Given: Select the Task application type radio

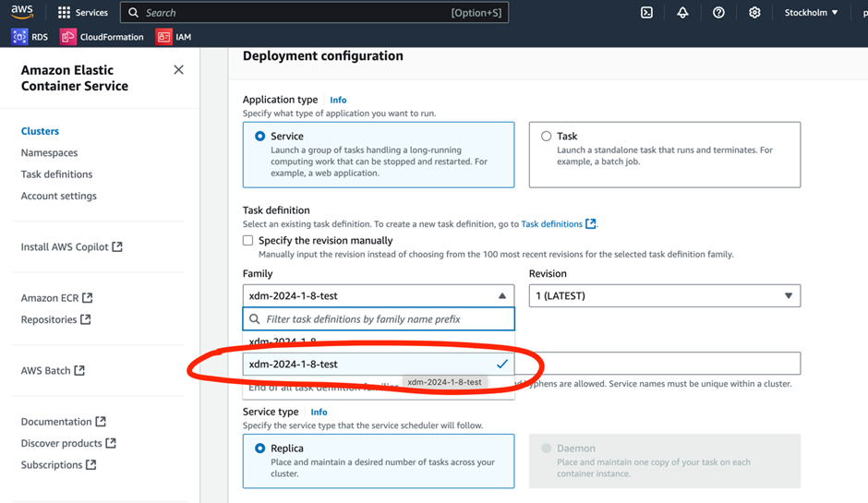Looking at the screenshot, I should pyautogui.click(x=547, y=136).
